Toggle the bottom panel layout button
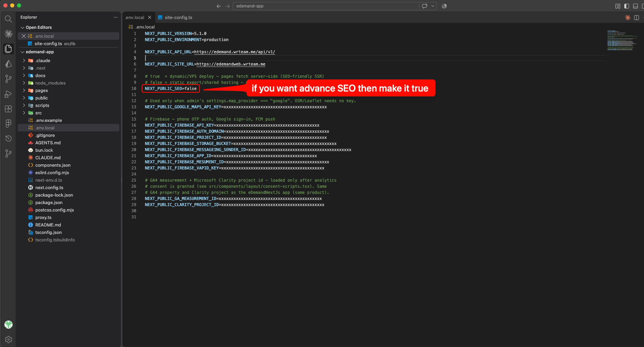The image size is (644, 347). point(636,6)
